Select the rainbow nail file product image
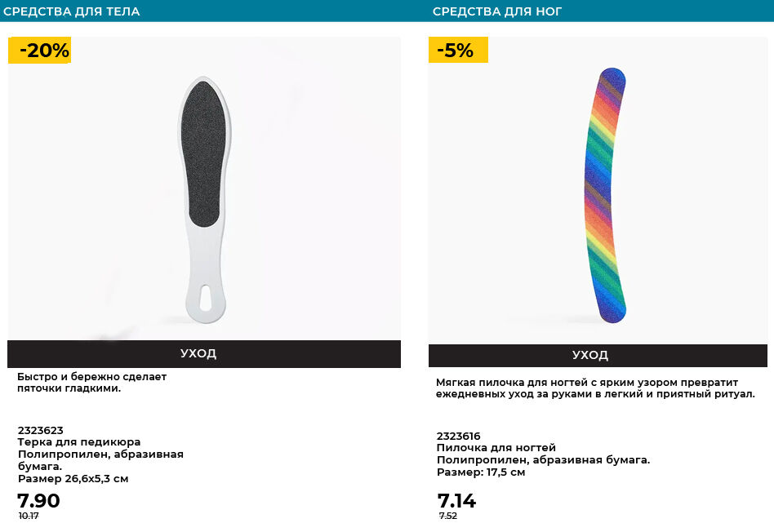The width and height of the screenshot is (774, 532). click(x=604, y=196)
